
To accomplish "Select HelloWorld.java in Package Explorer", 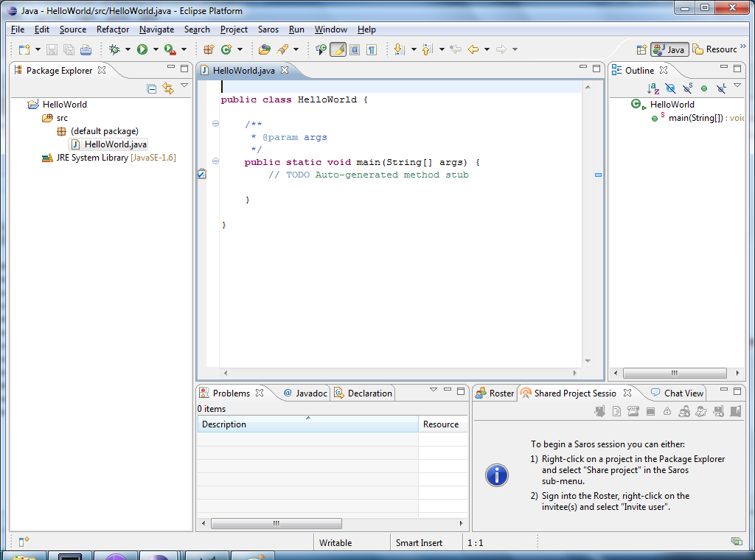I will point(115,144).
